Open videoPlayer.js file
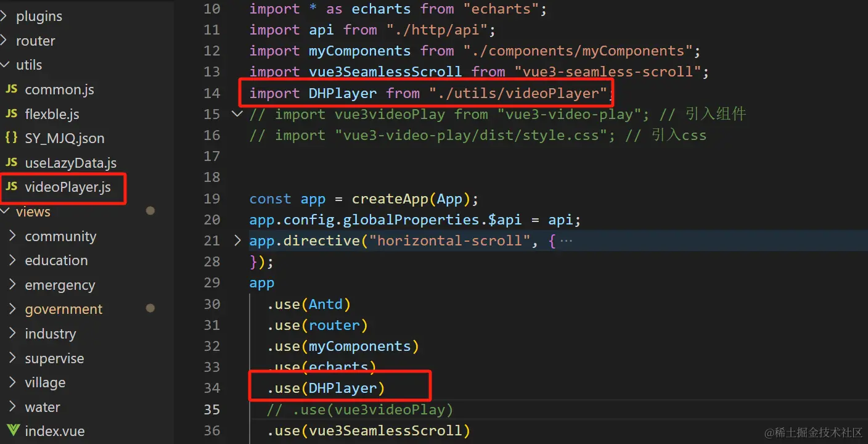This screenshot has width=868, height=444. pyautogui.click(x=68, y=187)
